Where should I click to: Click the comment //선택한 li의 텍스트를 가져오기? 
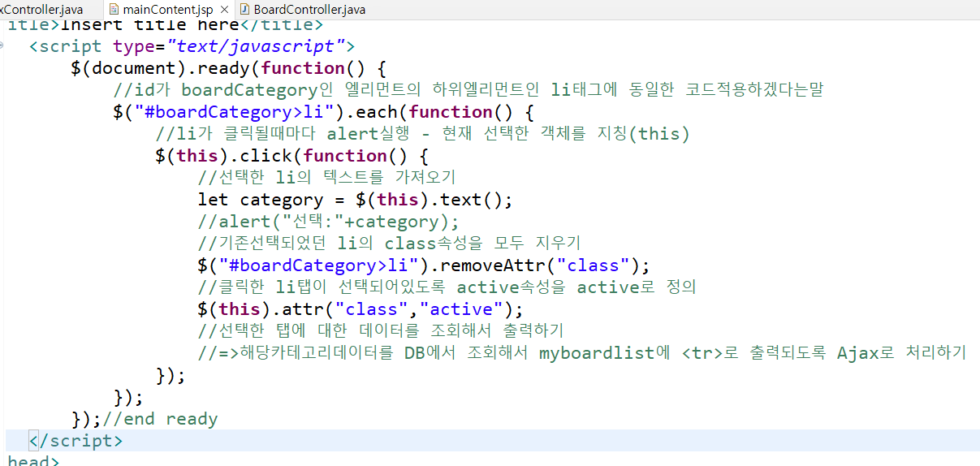326,178
